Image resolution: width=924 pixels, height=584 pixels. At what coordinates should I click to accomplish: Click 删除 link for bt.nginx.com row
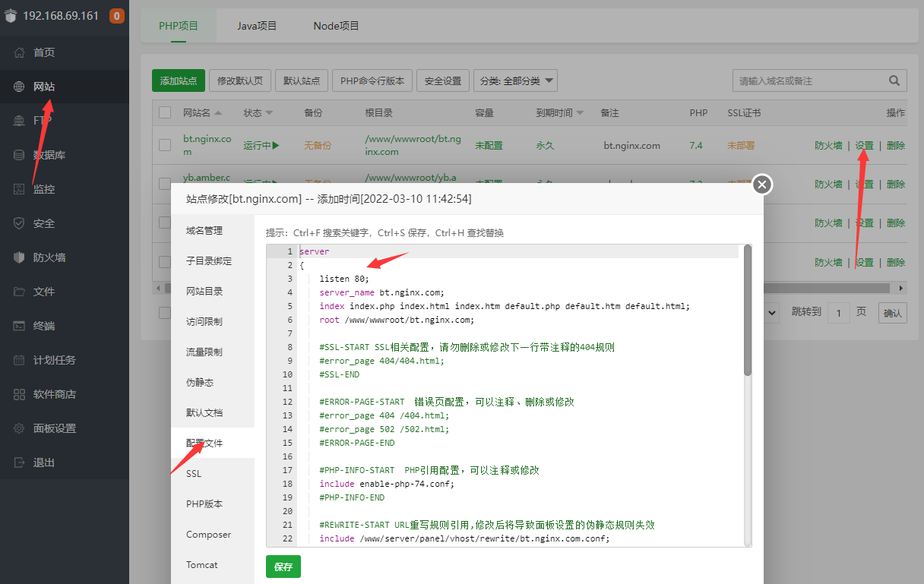pyautogui.click(x=896, y=145)
